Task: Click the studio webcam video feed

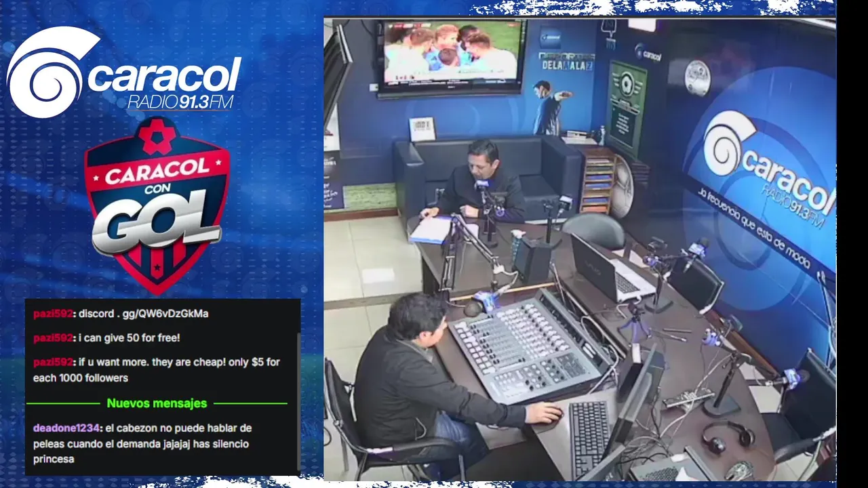Action: click(580, 249)
